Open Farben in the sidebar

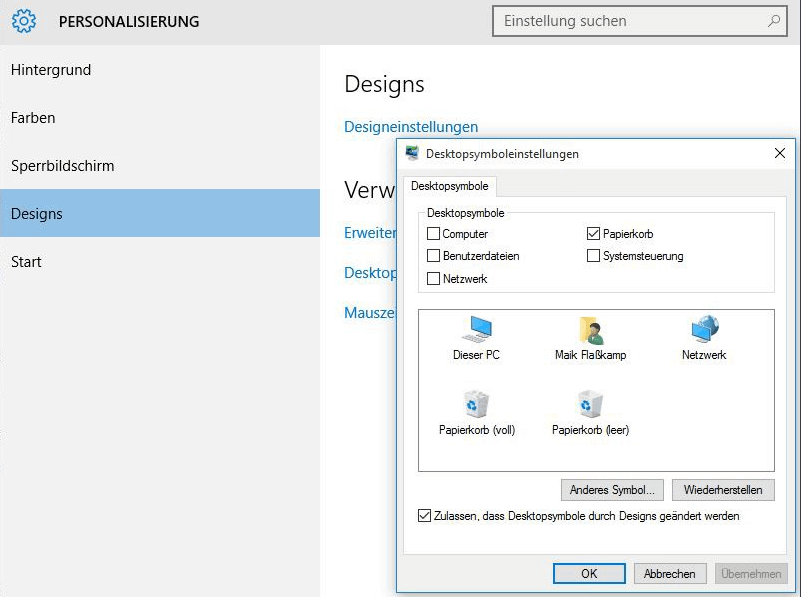click(x=160, y=117)
